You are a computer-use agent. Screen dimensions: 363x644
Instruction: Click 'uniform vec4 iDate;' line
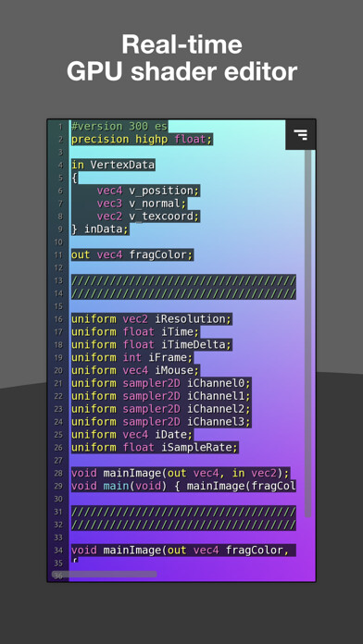pos(132,434)
